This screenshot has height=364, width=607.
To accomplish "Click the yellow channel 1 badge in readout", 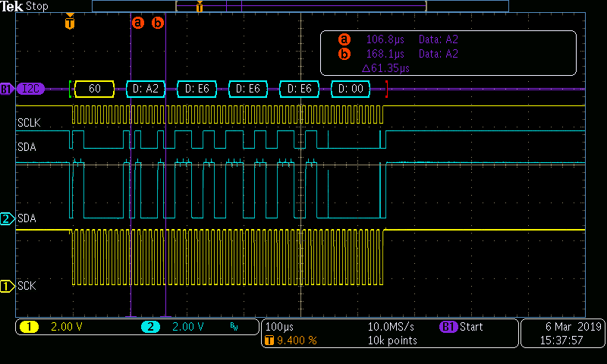I will (29, 327).
